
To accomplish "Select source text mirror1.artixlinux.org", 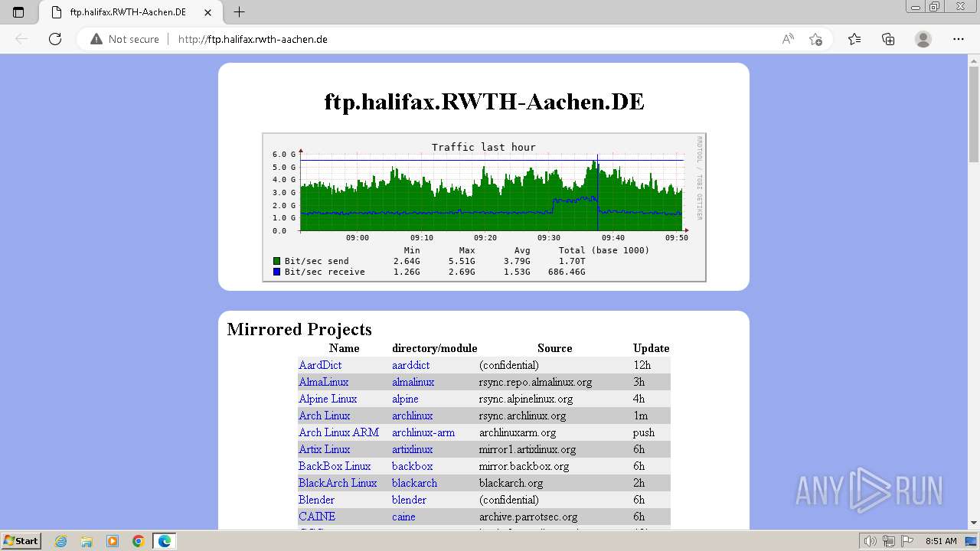I will 528,449.
